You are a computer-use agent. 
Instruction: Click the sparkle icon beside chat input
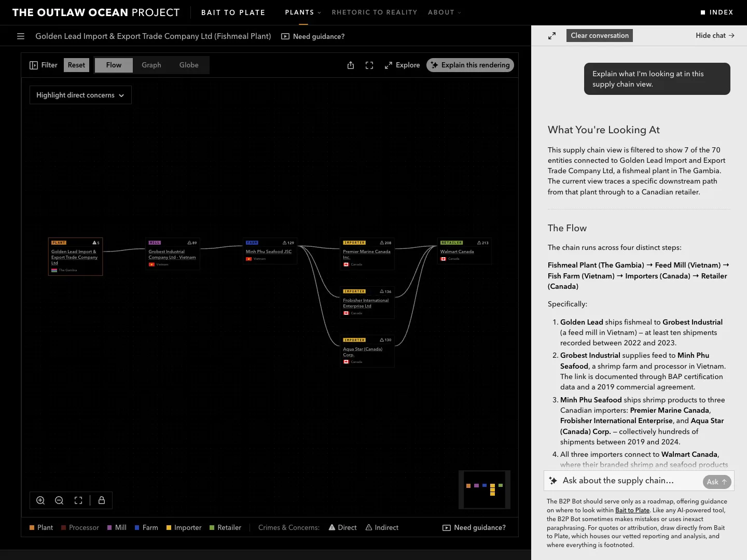(x=553, y=481)
